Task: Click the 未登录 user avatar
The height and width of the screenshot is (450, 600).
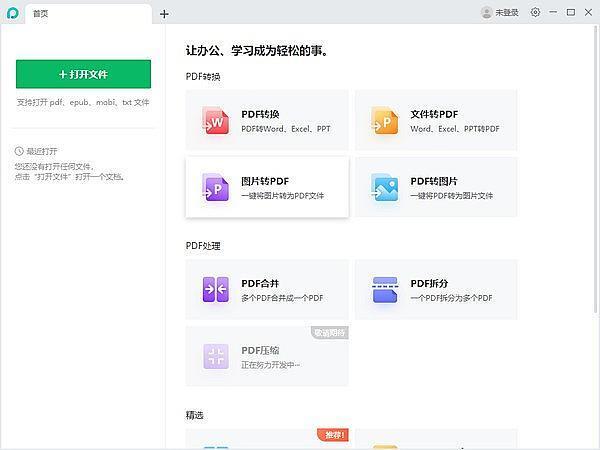Action: tap(486, 13)
